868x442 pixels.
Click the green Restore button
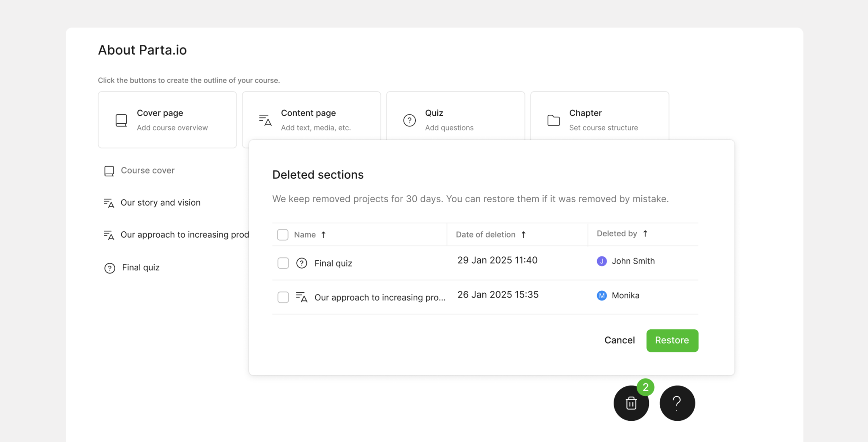[x=672, y=340]
